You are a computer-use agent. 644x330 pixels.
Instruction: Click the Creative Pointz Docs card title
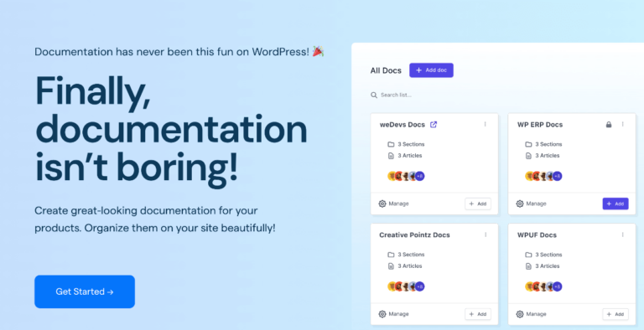pyautogui.click(x=414, y=235)
